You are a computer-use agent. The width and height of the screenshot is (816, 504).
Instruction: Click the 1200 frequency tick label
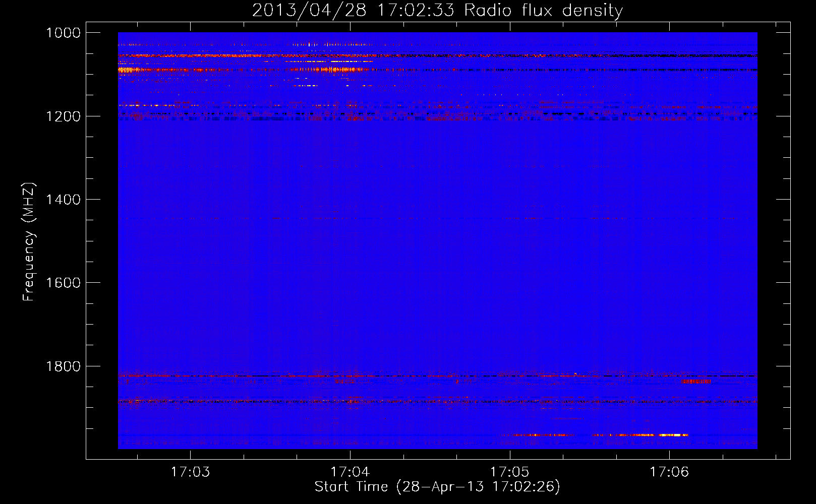pyautogui.click(x=63, y=116)
